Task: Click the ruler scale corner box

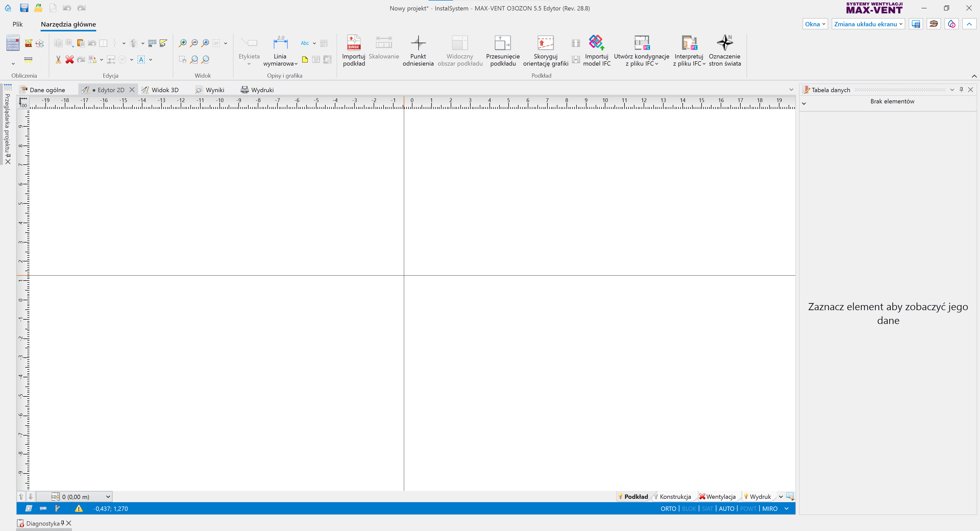Action: pos(23,102)
